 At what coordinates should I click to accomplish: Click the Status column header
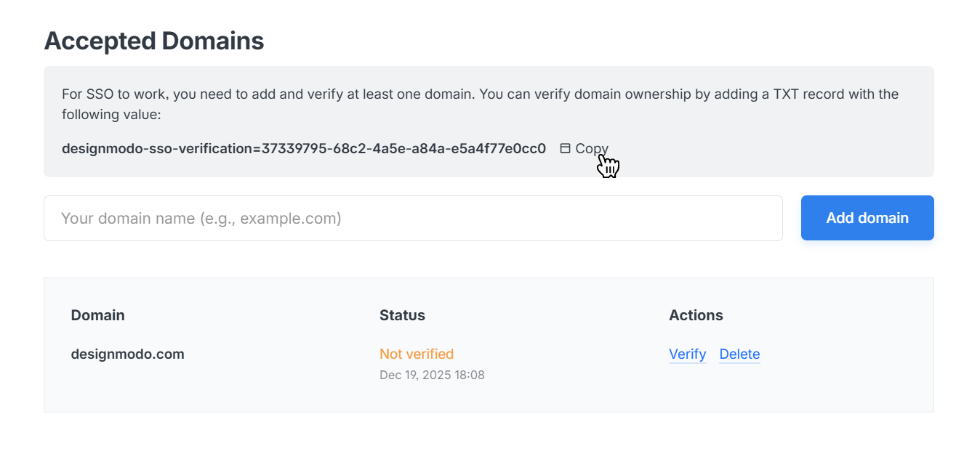coord(402,315)
